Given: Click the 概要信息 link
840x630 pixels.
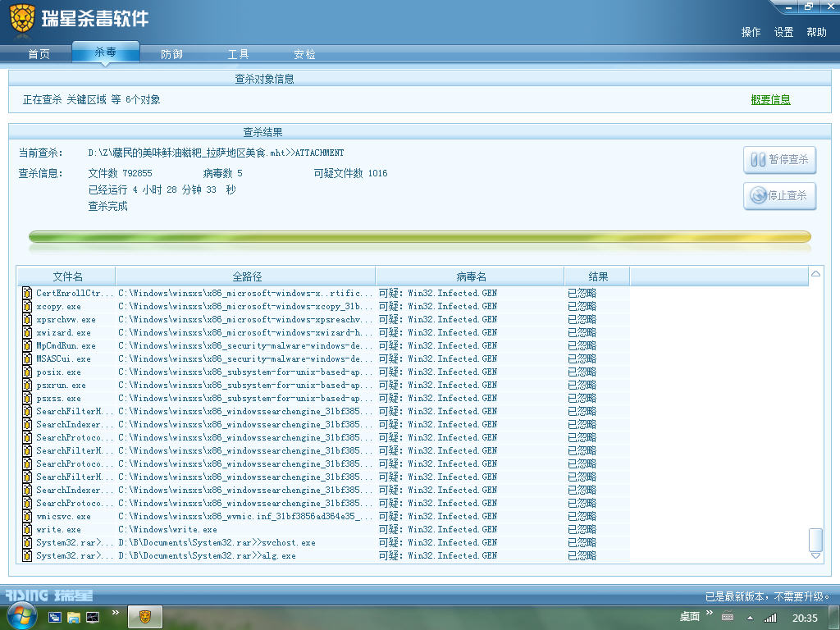Looking at the screenshot, I should 770,99.
